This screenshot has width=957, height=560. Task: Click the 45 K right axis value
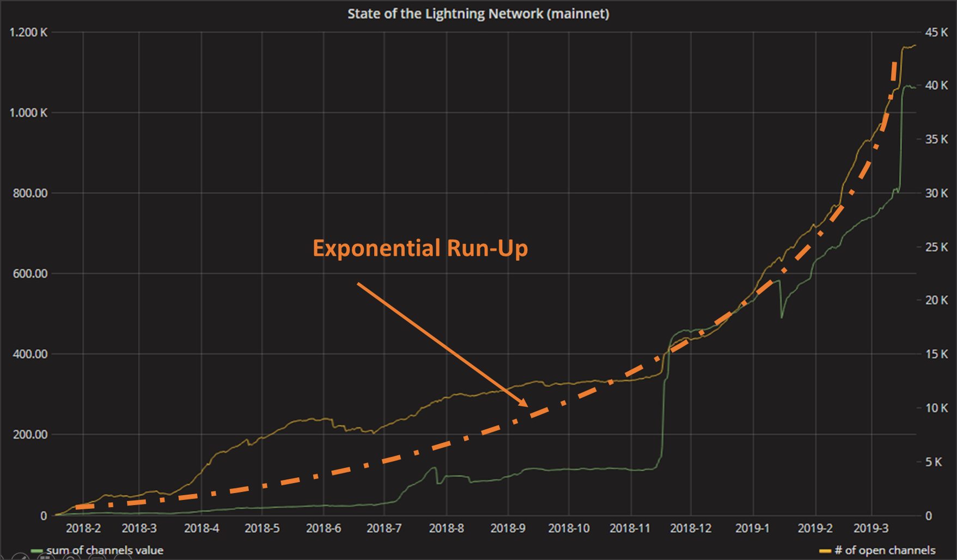click(x=936, y=33)
